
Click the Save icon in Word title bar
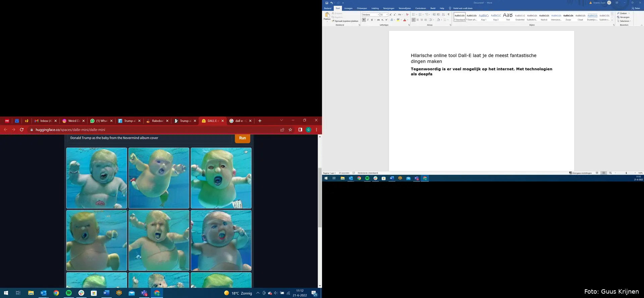pos(327,3)
